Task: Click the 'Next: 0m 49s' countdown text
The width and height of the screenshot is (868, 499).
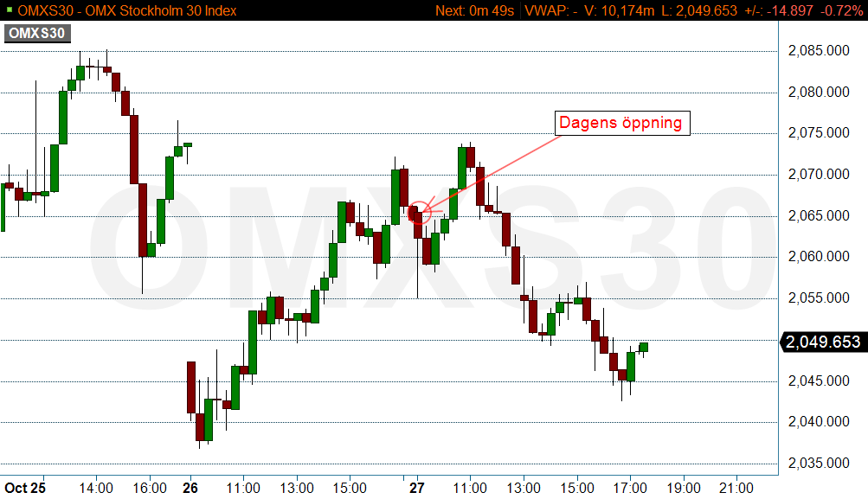Action: click(x=474, y=10)
